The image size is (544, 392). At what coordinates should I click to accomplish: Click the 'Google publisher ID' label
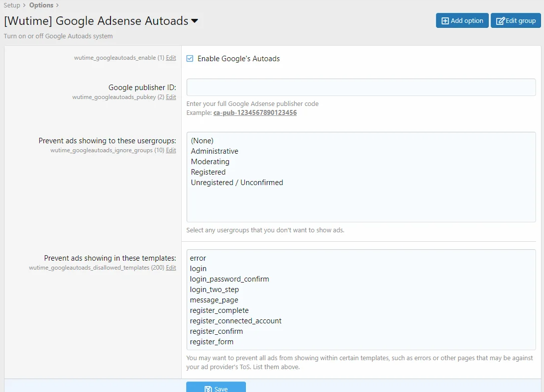point(142,87)
